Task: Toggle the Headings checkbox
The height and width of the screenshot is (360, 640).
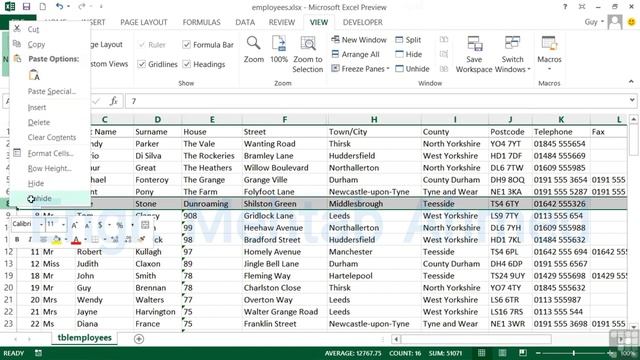Action: coord(187,64)
